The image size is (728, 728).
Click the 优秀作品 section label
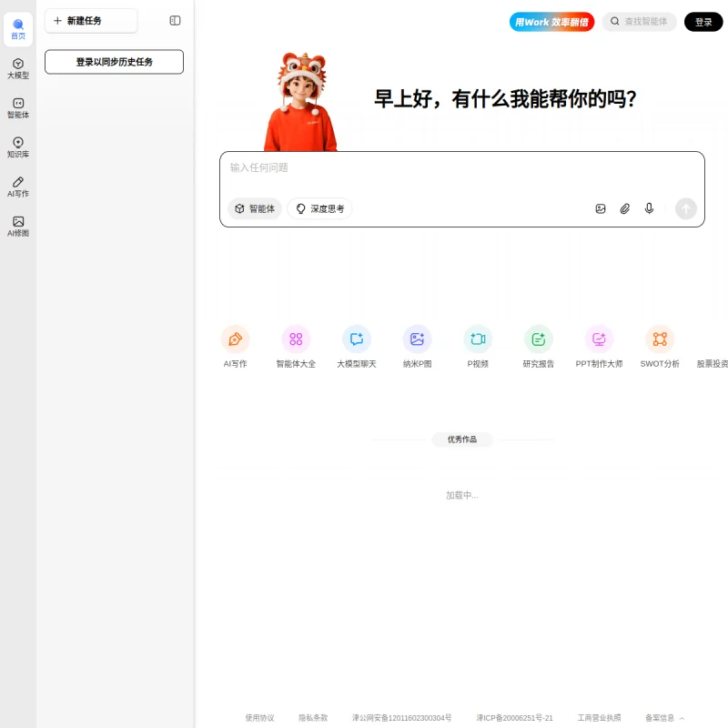462,440
